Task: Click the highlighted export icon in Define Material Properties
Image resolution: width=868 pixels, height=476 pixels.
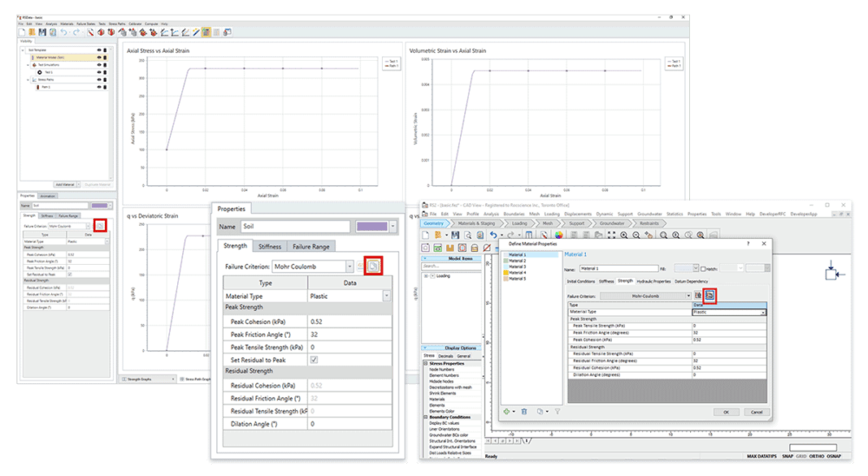Action: click(x=709, y=296)
